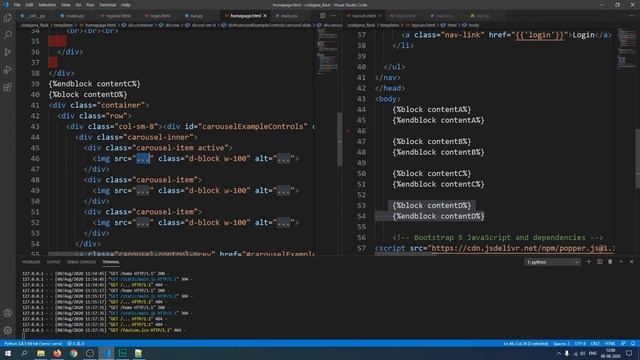Open the popper.js CDN link on line 57
This screenshot has width=640, height=360.
coord(523,248)
